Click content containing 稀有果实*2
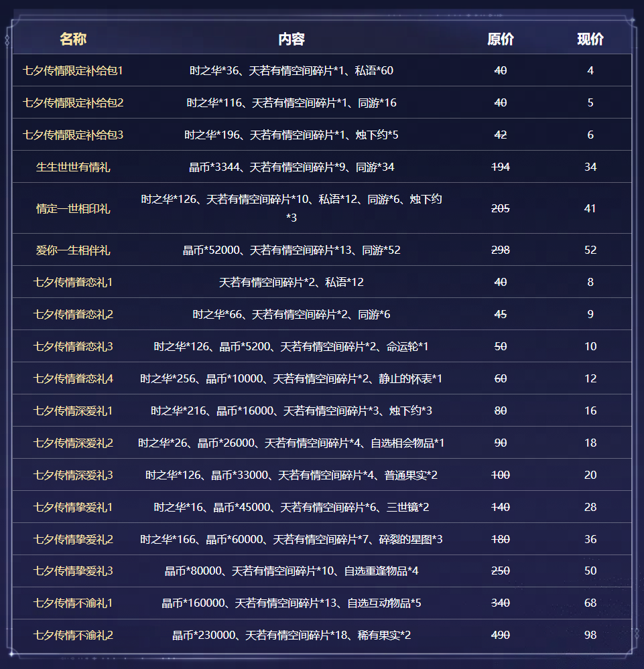Screen dimensions: 644x669 (292, 636)
